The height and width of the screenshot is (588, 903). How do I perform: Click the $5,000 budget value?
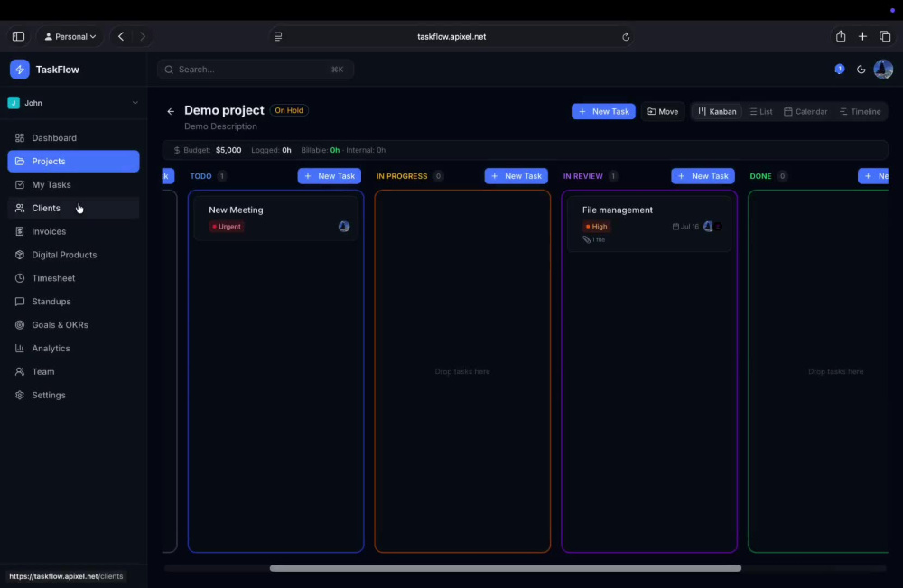(228, 150)
